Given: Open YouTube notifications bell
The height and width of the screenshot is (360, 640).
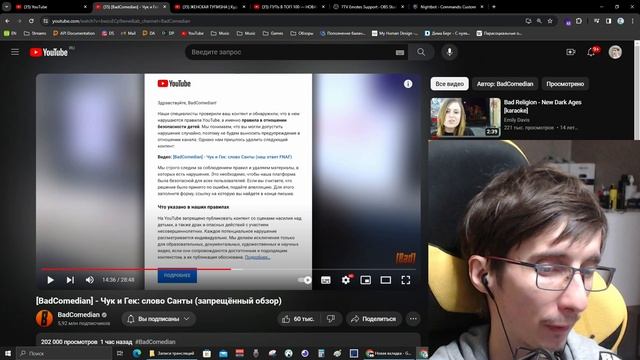Looking at the screenshot, I should point(591,52).
